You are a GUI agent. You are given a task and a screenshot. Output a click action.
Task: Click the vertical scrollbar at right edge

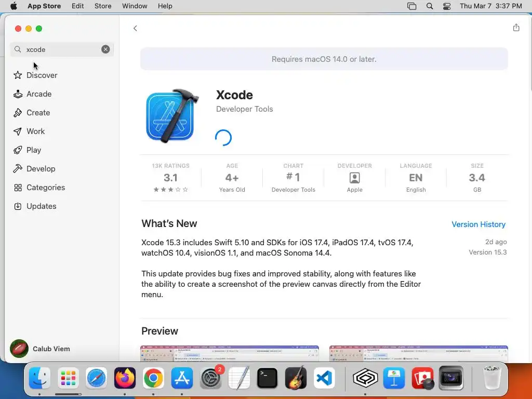tap(530, 54)
